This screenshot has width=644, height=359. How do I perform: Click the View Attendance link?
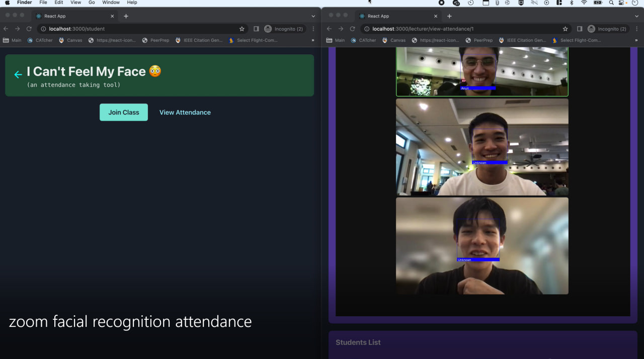pos(185,112)
